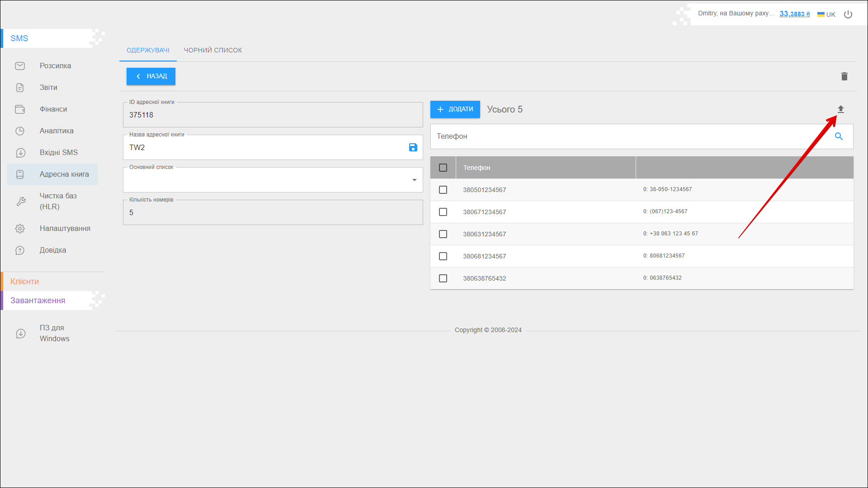Click the upload contacts icon
Viewport: 868px width, 488px height.
click(x=840, y=109)
